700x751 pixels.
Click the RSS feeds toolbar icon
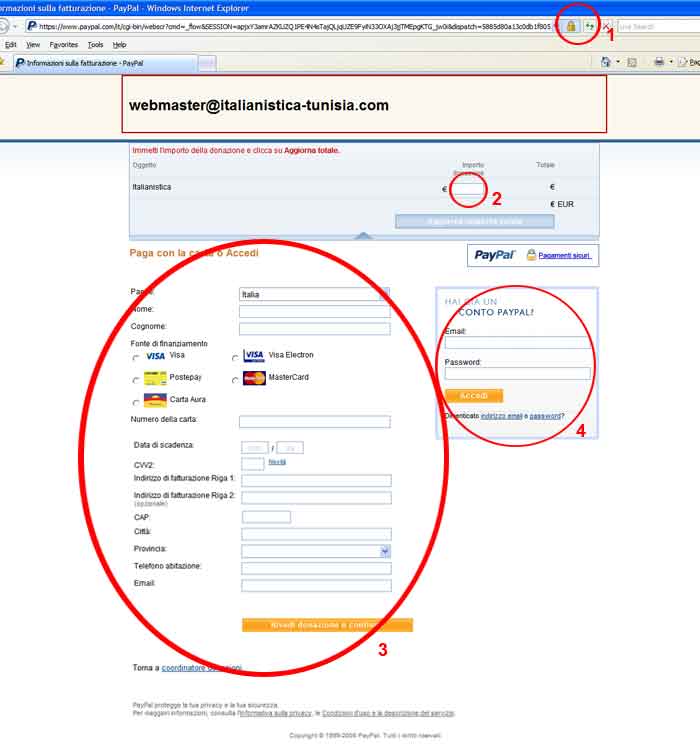632,62
